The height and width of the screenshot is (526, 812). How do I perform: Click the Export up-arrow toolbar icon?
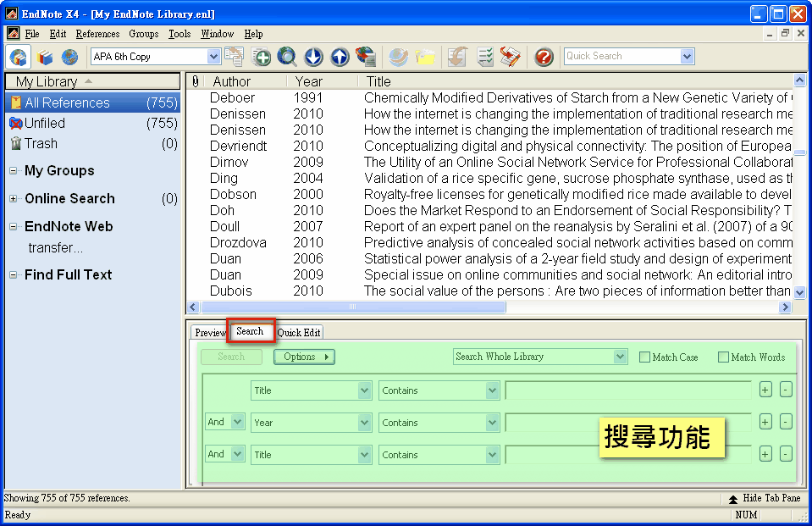click(x=340, y=57)
